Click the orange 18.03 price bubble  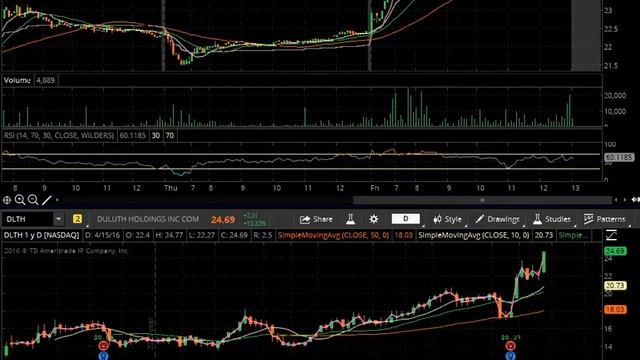pyautogui.click(x=615, y=310)
